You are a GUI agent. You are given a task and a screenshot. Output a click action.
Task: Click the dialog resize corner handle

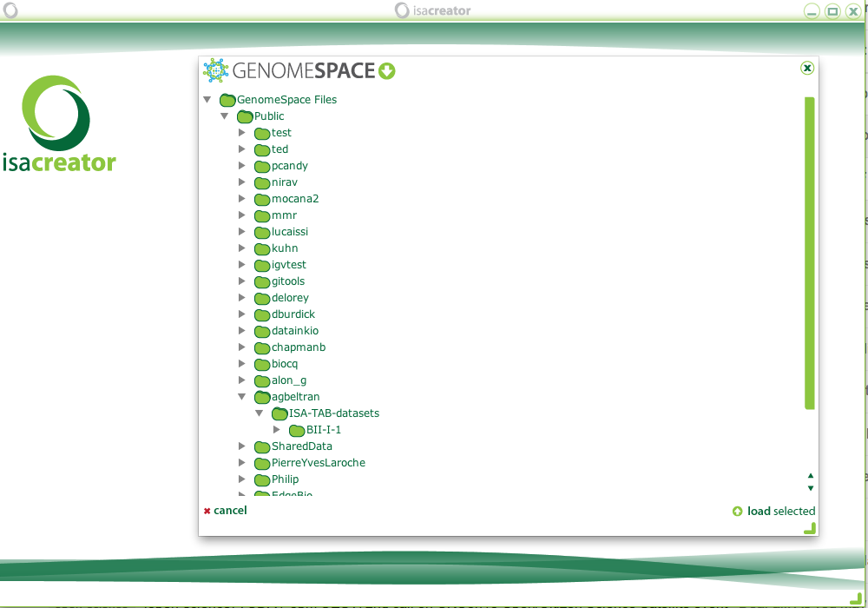point(811,529)
